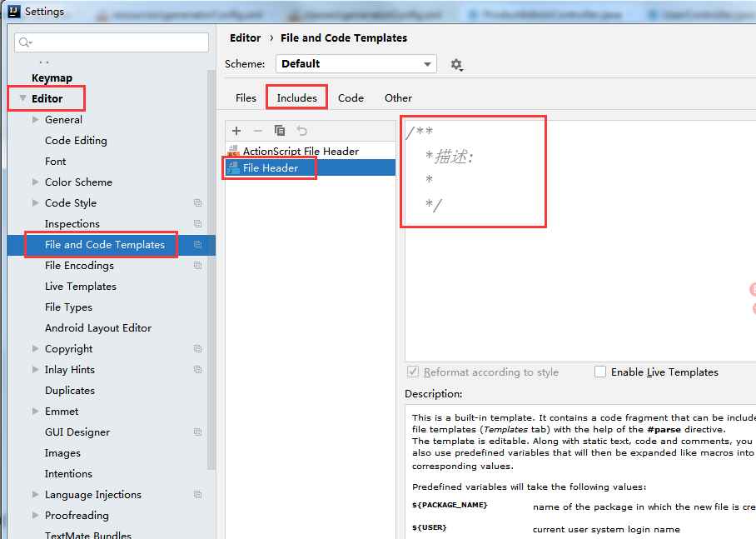Click ActionScript File Header template icon
The image size is (756, 539).
233,151
